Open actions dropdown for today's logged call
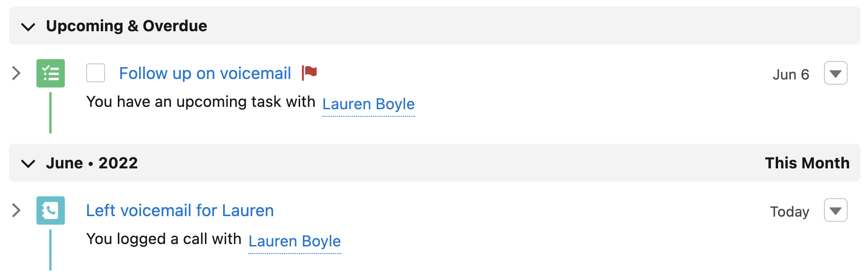Screen dimensions: 868x280 [835, 210]
